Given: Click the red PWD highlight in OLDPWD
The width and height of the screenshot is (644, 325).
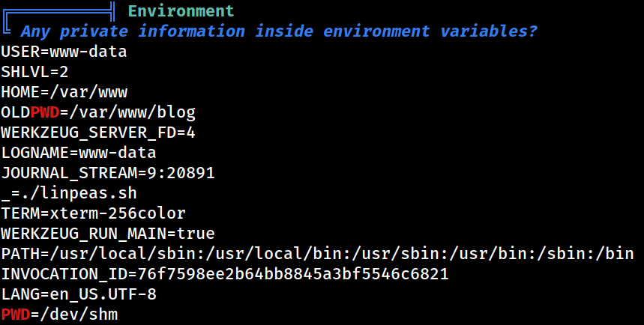Looking at the screenshot, I should (x=45, y=112).
